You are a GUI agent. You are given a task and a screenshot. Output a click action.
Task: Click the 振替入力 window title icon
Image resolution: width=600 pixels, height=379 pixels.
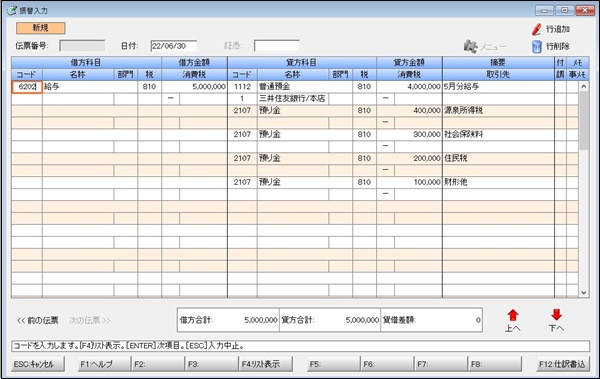[x=12, y=10]
